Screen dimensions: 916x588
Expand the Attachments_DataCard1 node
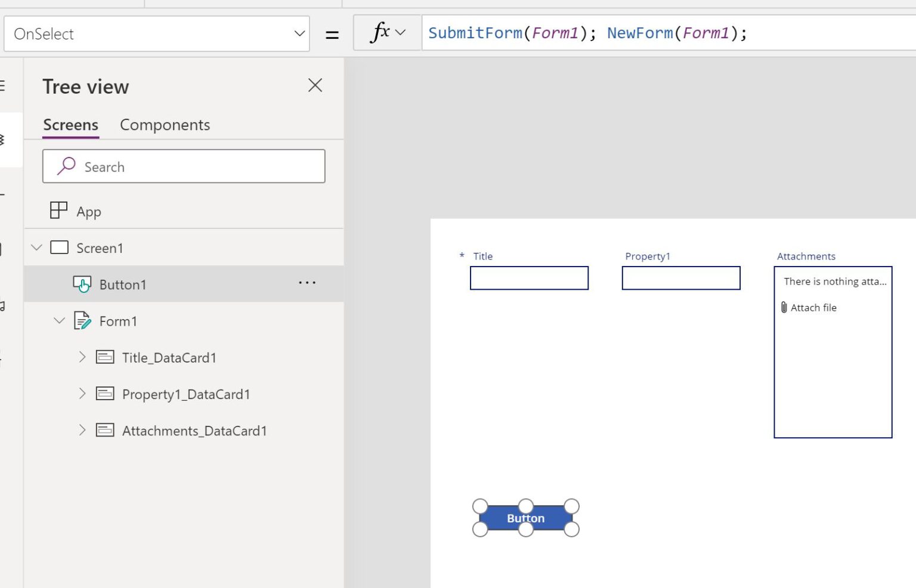(x=82, y=429)
